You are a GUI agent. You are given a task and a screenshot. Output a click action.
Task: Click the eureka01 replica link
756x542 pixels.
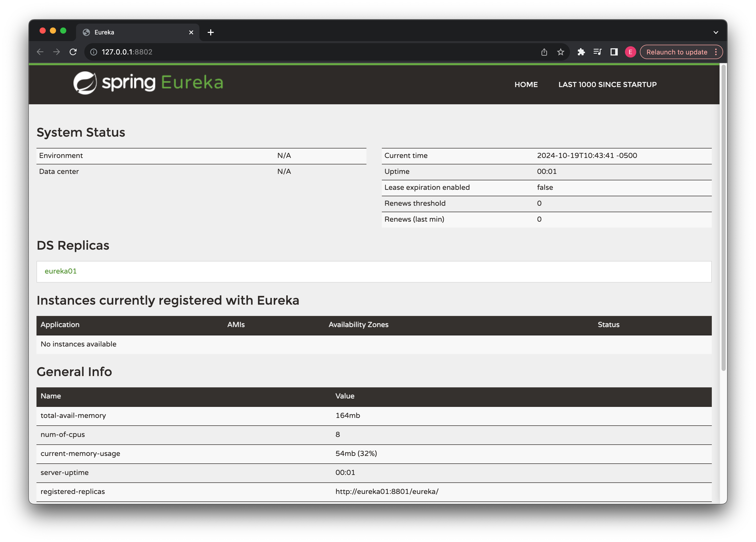(x=60, y=271)
